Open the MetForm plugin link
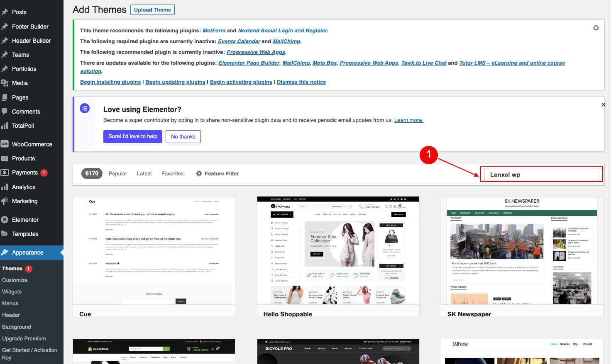This screenshot has width=611, height=364. coord(214,31)
